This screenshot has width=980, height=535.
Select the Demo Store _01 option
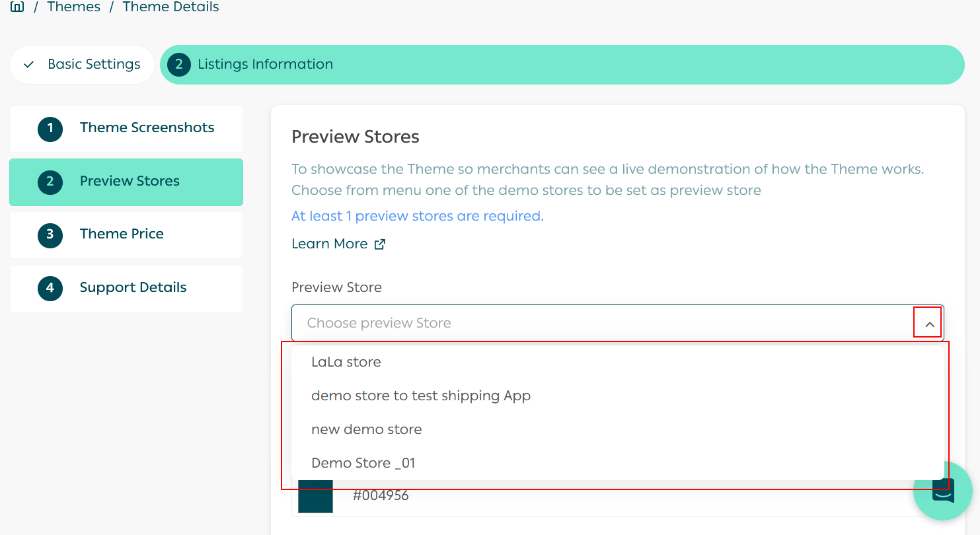coord(363,463)
